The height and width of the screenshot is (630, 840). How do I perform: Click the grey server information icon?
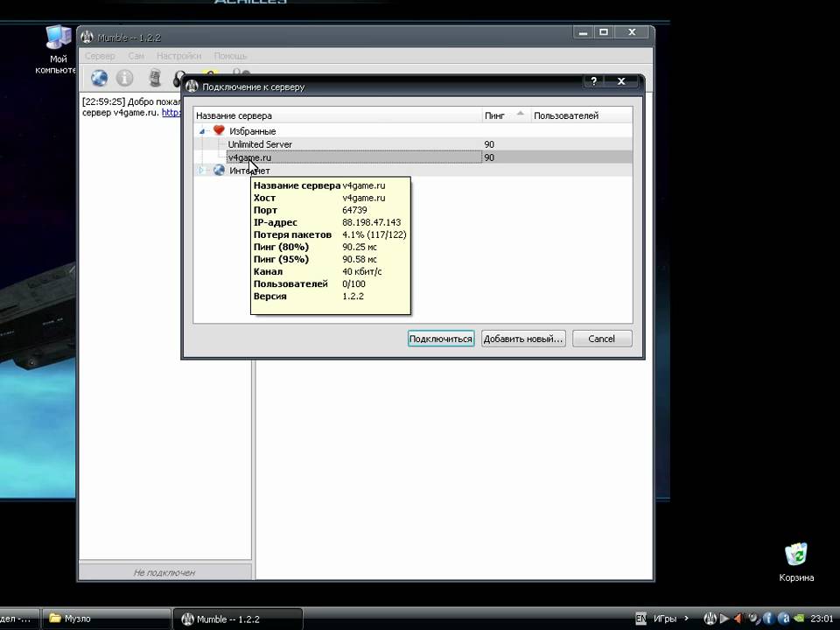[125, 78]
